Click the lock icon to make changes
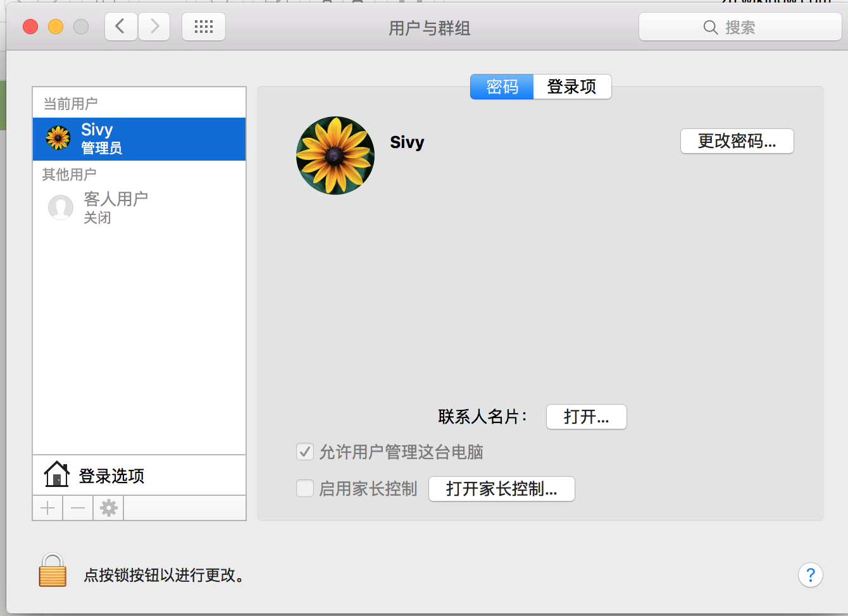The height and width of the screenshot is (616, 848). 53,570
